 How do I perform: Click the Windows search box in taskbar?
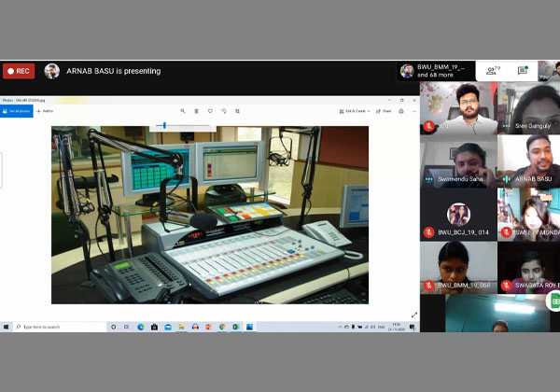(x=56, y=327)
